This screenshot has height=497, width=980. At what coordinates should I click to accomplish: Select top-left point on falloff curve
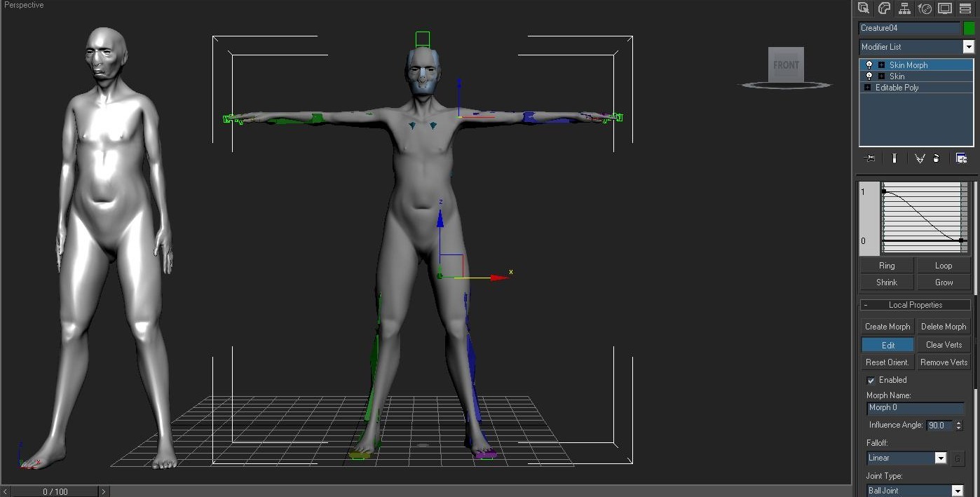point(883,191)
